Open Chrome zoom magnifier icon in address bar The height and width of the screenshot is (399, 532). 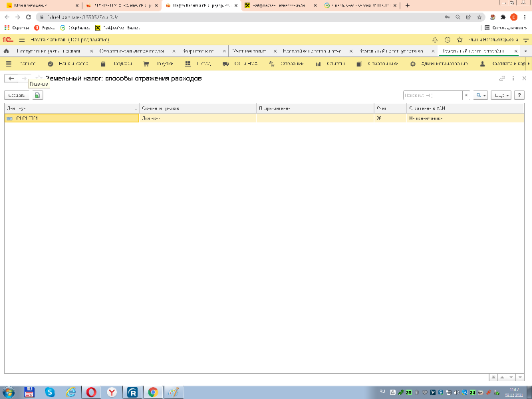[x=458, y=17]
